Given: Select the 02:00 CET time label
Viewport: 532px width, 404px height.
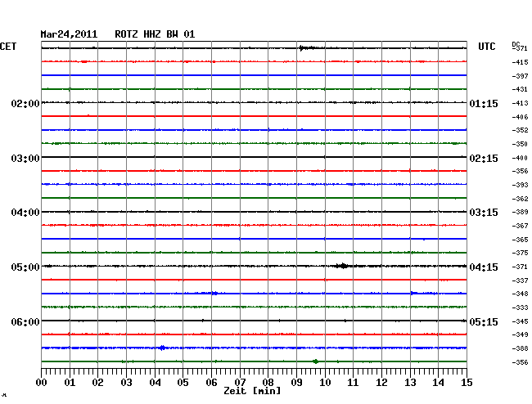Looking at the screenshot, I should [25, 104].
